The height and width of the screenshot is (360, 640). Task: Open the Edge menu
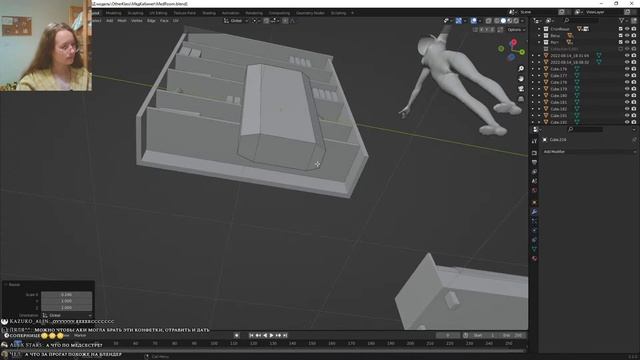pos(151,20)
